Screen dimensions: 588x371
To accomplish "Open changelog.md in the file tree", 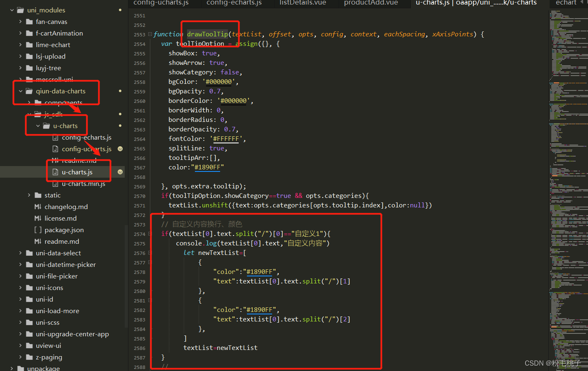I will click(66, 207).
